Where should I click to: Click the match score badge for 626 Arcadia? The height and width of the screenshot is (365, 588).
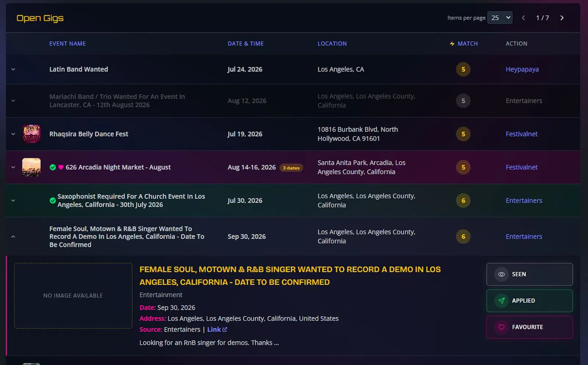pyautogui.click(x=463, y=167)
